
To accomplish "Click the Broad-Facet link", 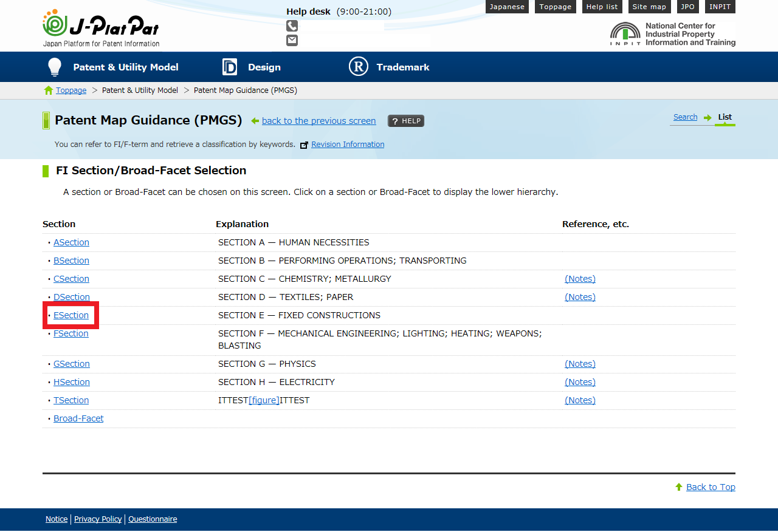I will [x=78, y=418].
